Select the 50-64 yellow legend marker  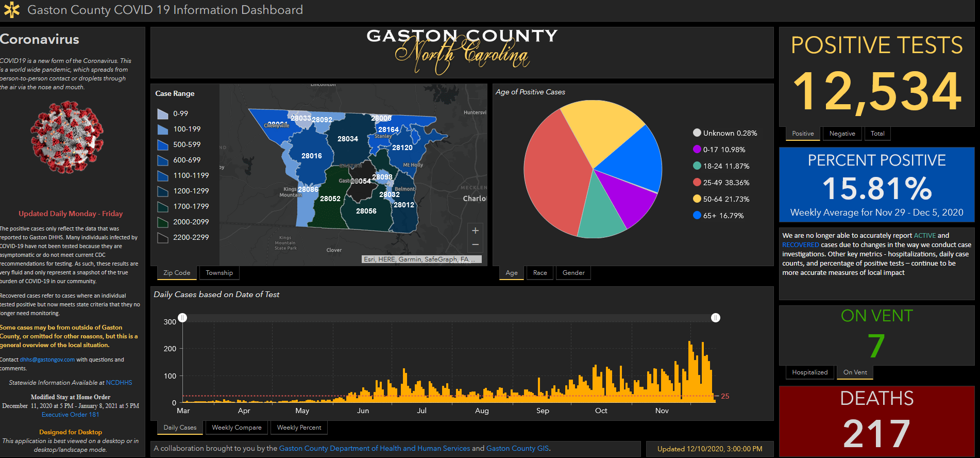[x=697, y=199]
